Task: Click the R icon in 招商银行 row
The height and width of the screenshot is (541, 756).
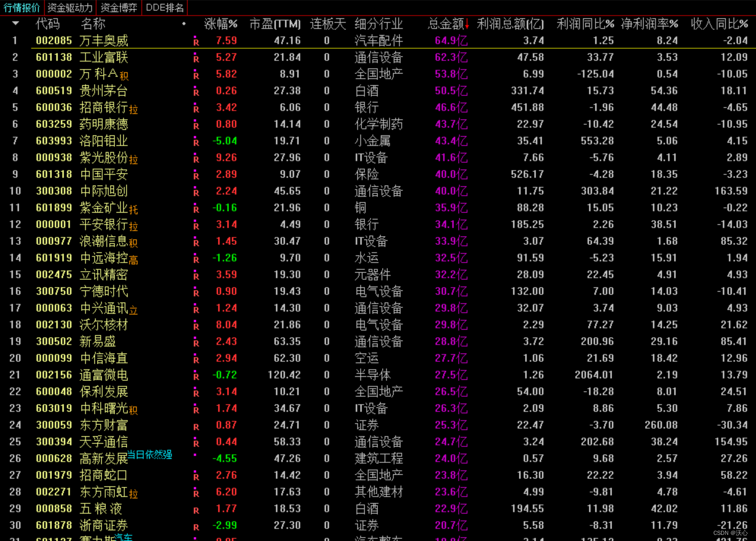Action: [196, 109]
